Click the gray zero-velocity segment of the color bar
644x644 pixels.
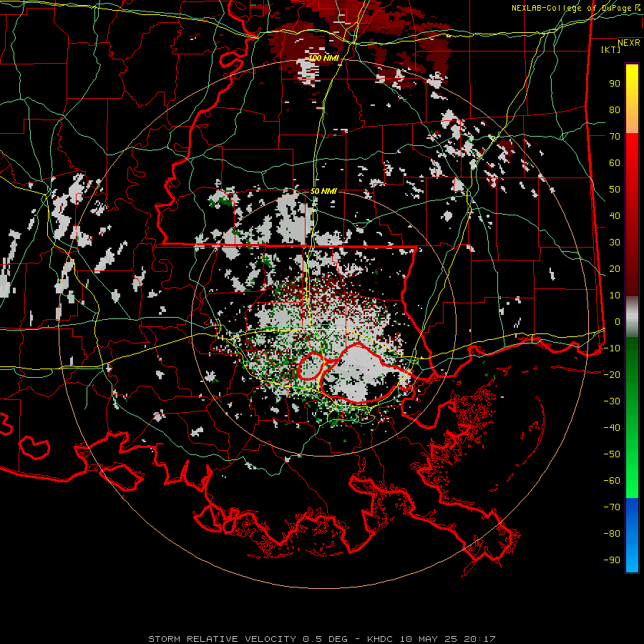coord(632,317)
